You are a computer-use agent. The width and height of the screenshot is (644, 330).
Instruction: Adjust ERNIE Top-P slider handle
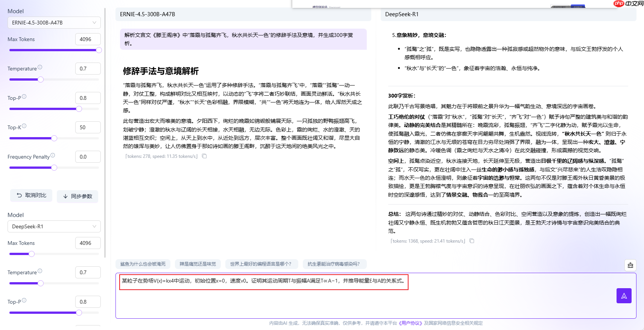79,109
